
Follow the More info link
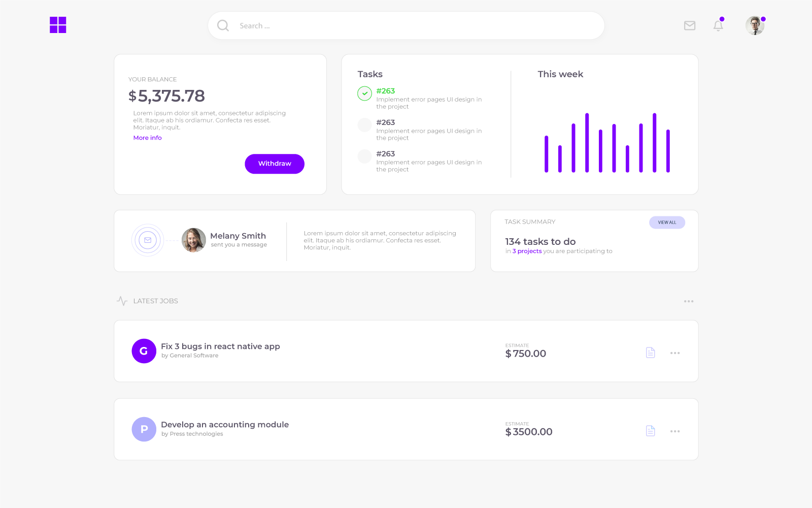coord(147,138)
